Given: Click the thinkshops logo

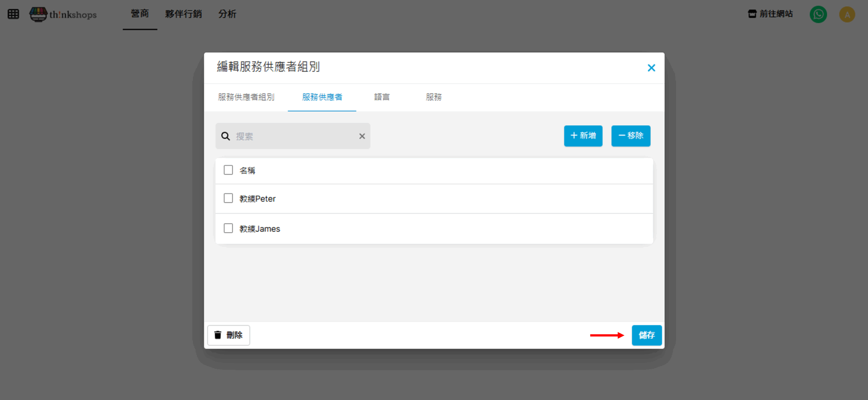Looking at the screenshot, I should (x=63, y=14).
